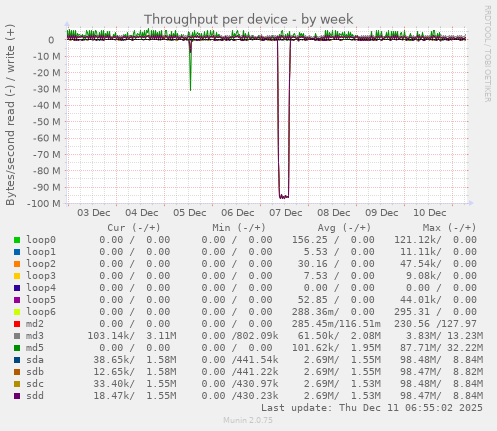Screen dimensions: 497x431
Task: Click loop6 max value '295.31 /'
Action: (418, 312)
